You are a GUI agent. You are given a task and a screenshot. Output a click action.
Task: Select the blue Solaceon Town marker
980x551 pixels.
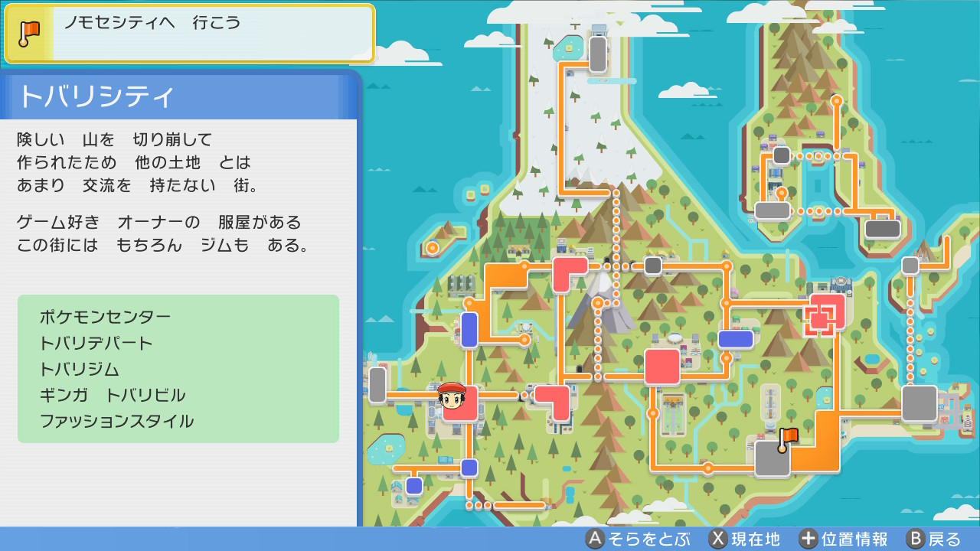736,339
